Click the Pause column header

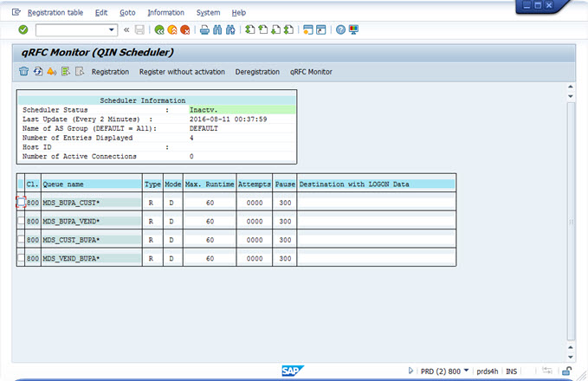285,184
